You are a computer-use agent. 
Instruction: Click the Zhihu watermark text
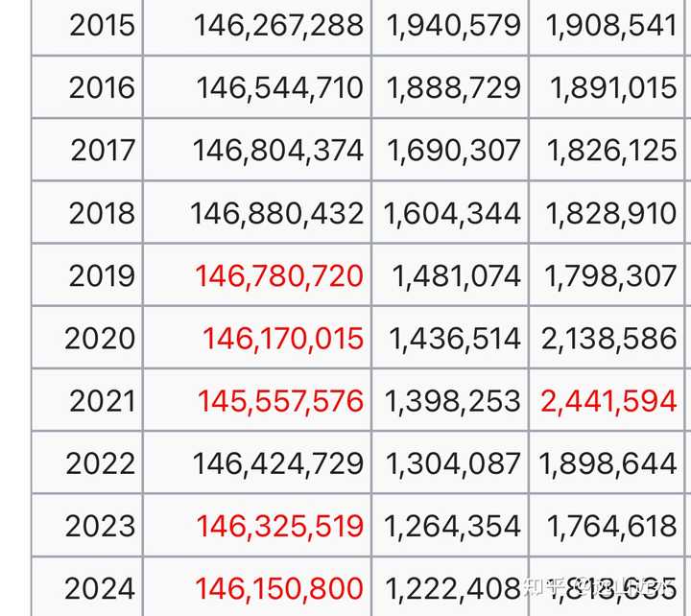click(599, 587)
